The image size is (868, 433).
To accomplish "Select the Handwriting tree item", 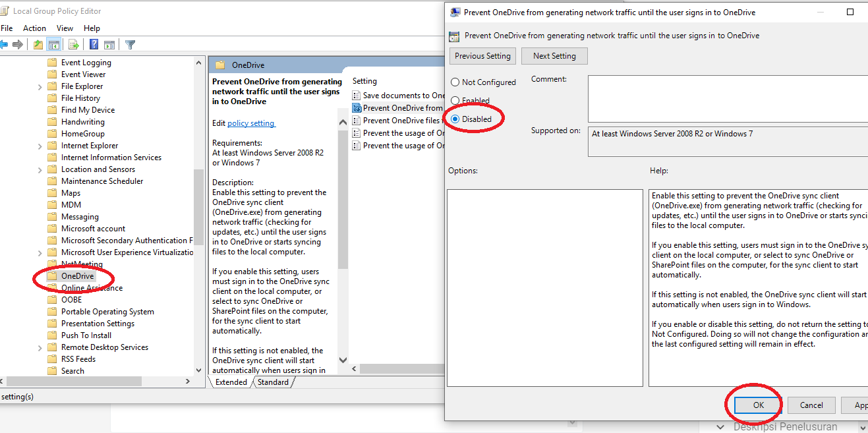I will click(x=82, y=122).
